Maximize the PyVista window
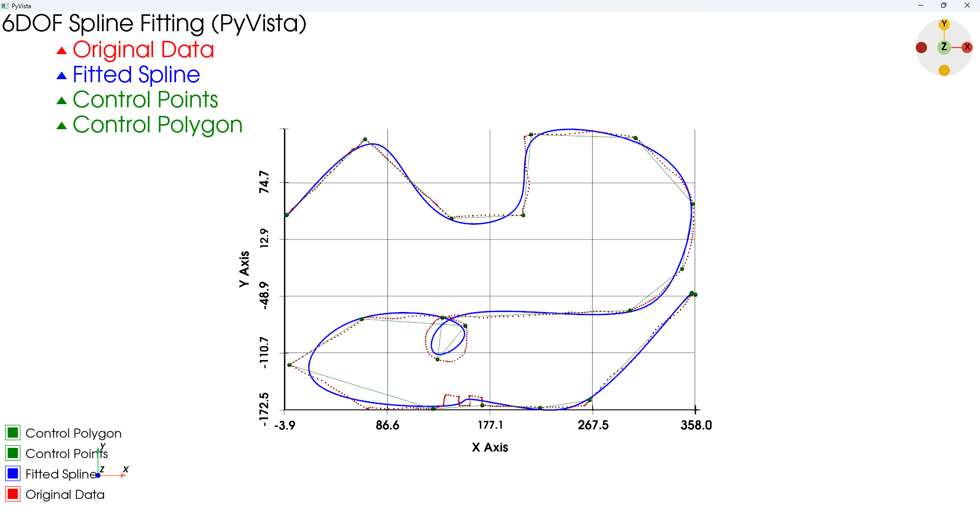This screenshot has height=526, width=980. pos(944,6)
